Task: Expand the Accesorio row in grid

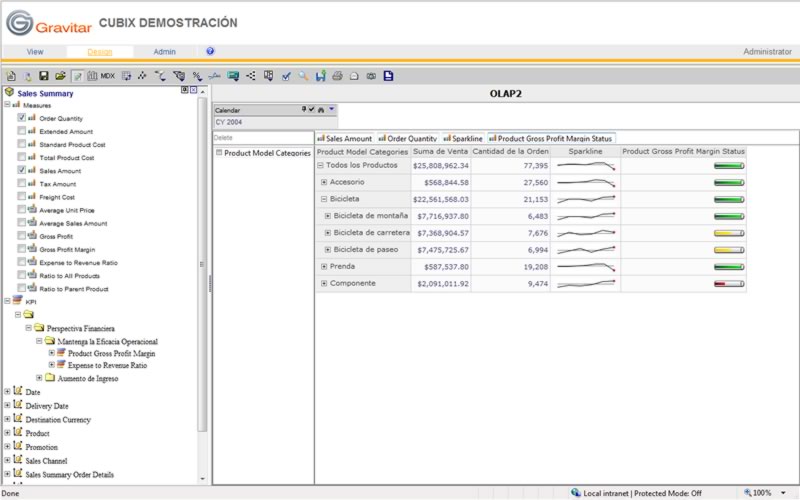Action: (x=324, y=182)
